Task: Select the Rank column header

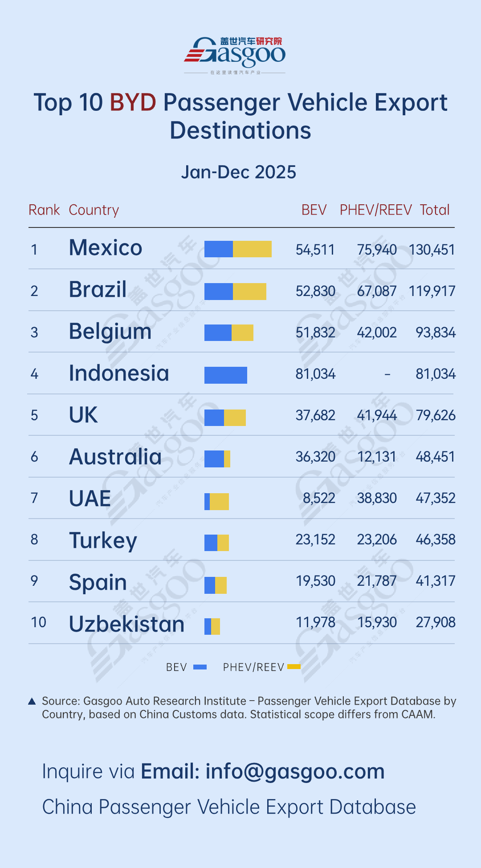Action: (44, 210)
